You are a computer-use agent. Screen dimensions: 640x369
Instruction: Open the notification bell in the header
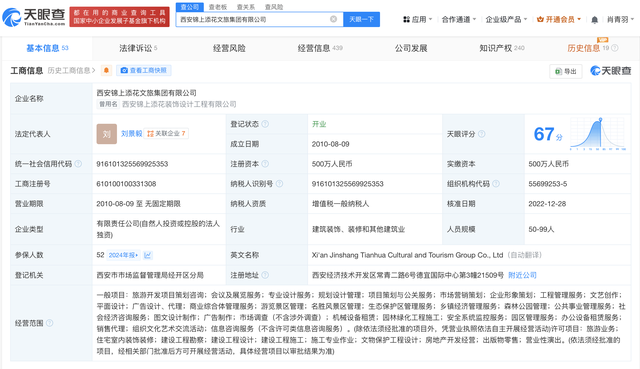coord(595,20)
